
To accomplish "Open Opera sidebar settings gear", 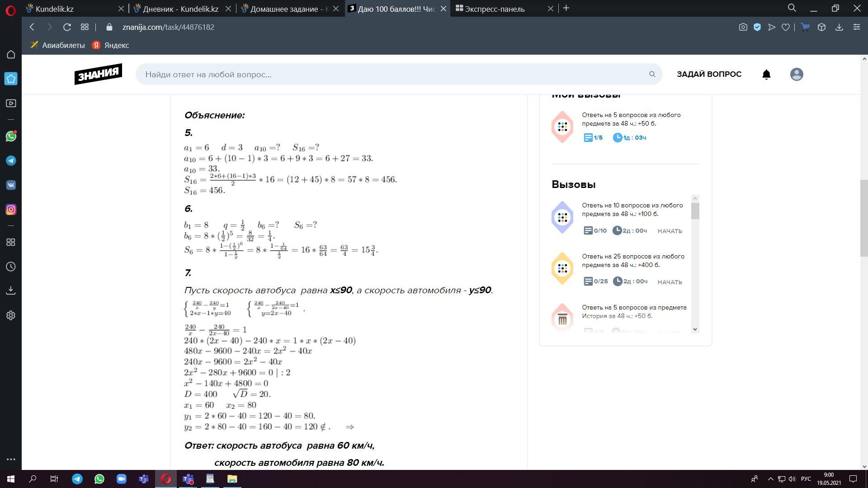I will (x=11, y=315).
